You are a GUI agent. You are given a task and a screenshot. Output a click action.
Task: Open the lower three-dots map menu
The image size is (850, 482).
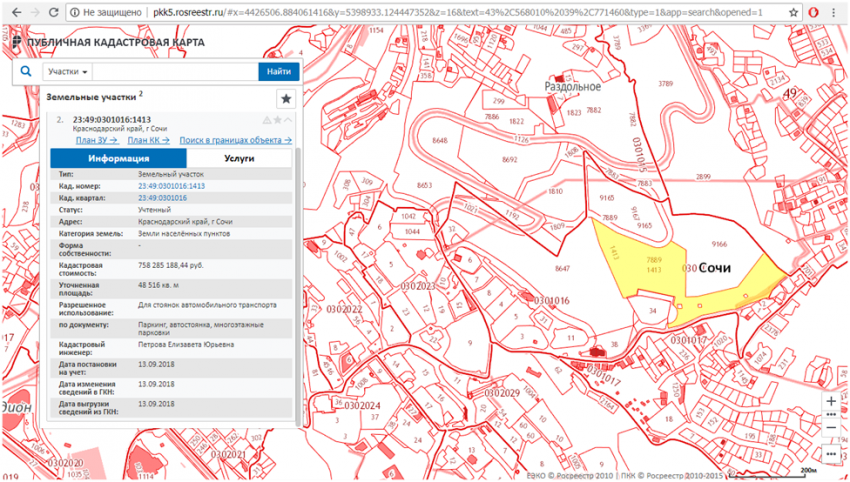tap(832, 454)
